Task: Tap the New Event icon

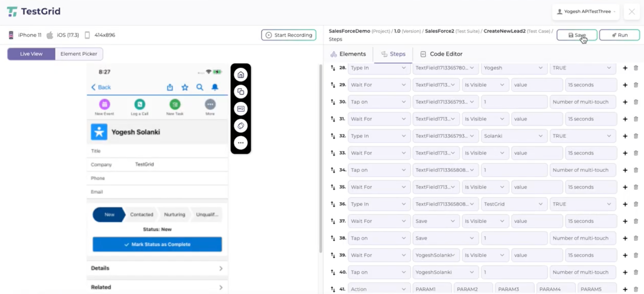Action: [105, 105]
